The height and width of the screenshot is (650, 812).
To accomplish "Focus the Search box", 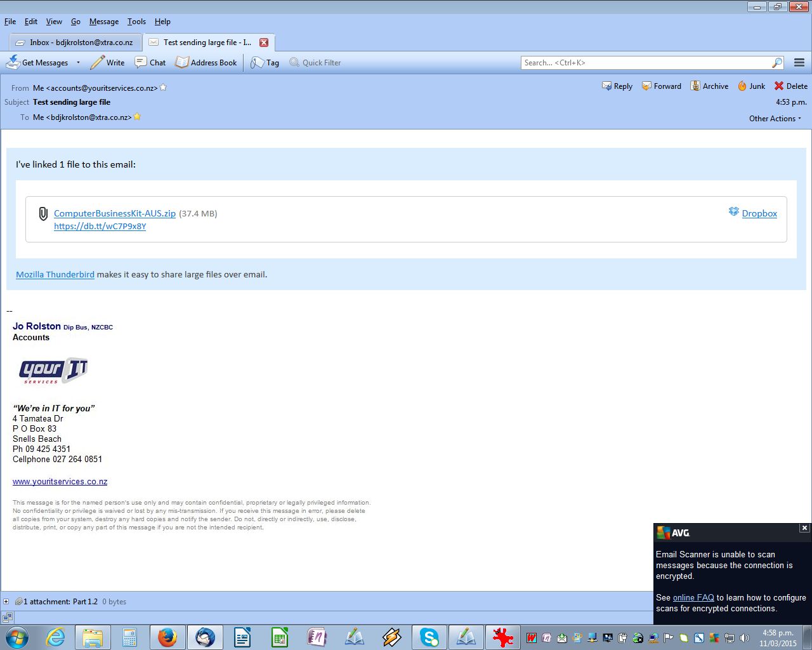I will (x=646, y=63).
